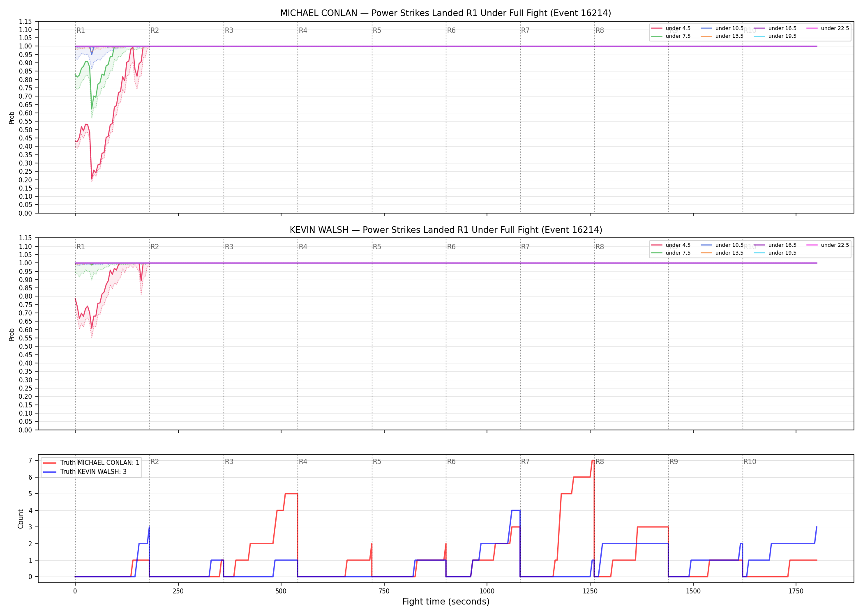This screenshot has width=863, height=616.
Task: Click the 'Fight time (seconds)' axis label
Action: click(446, 602)
